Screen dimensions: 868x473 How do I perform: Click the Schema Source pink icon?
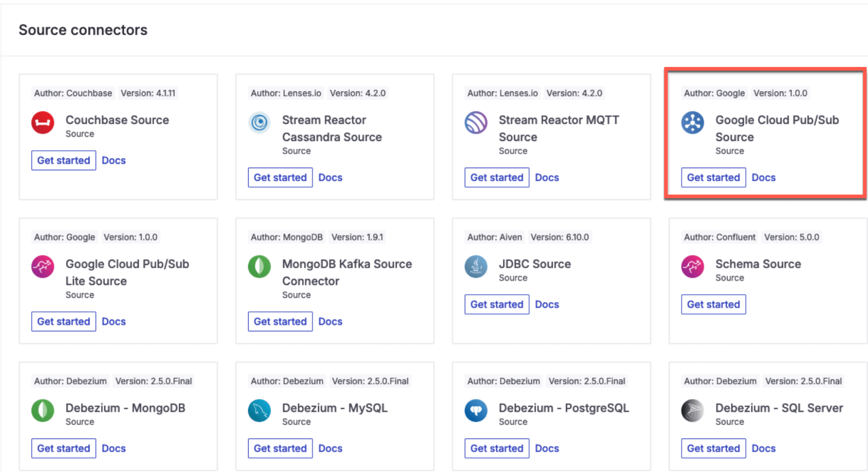click(x=693, y=267)
